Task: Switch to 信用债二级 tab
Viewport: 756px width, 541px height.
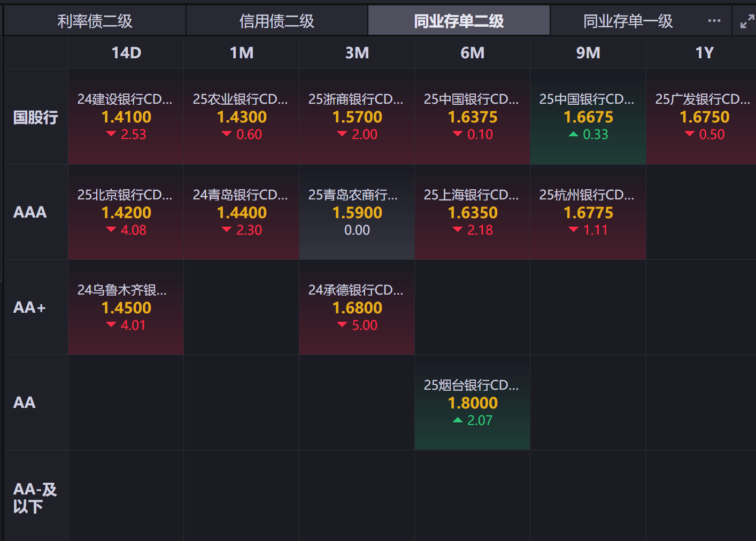Action: click(x=277, y=21)
